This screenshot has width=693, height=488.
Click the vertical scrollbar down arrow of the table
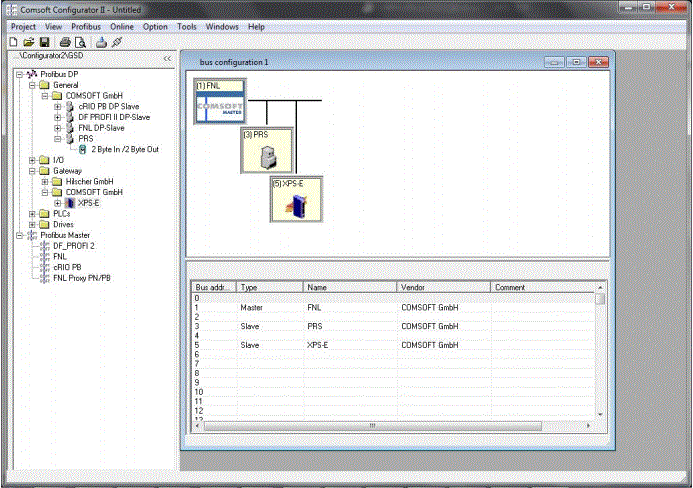600,415
